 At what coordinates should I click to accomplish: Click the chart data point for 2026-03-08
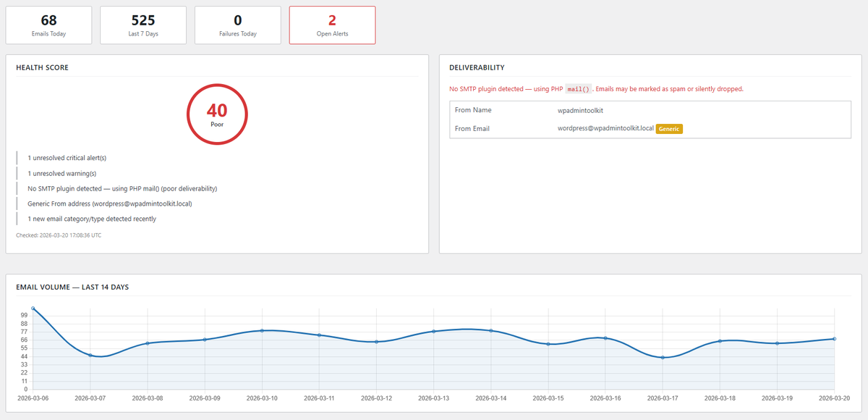[148, 343]
